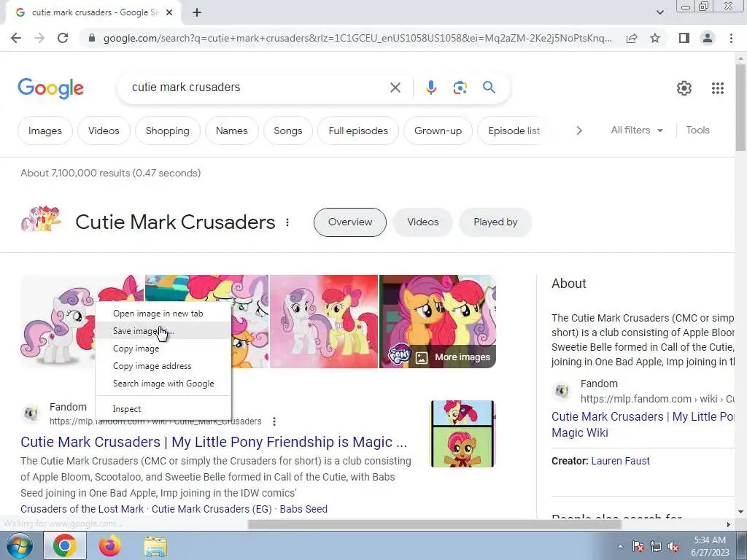Open Chrome three-dot menu

[x=731, y=38]
